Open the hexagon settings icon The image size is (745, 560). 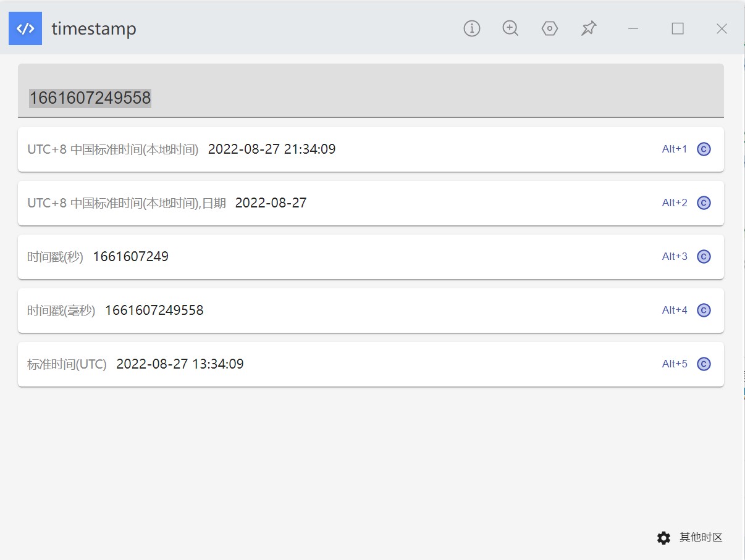pos(550,28)
